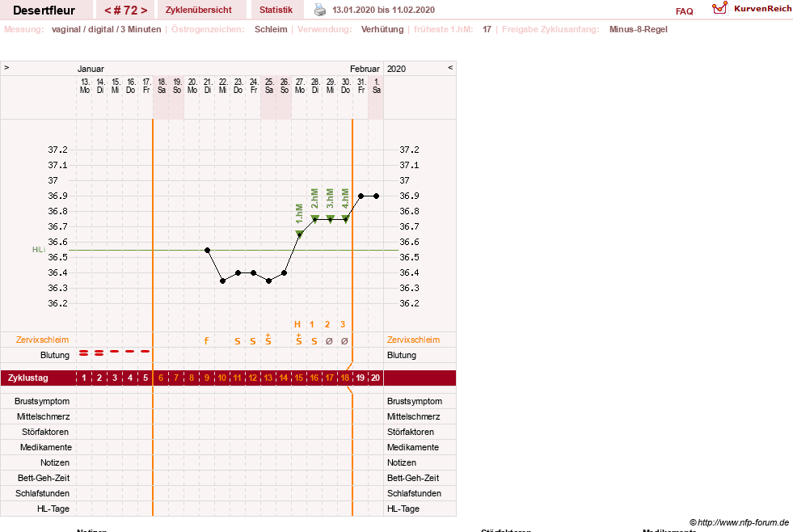The image size is (793, 532).
Task: Select the 1.hM temperature marker
Action: (299, 234)
